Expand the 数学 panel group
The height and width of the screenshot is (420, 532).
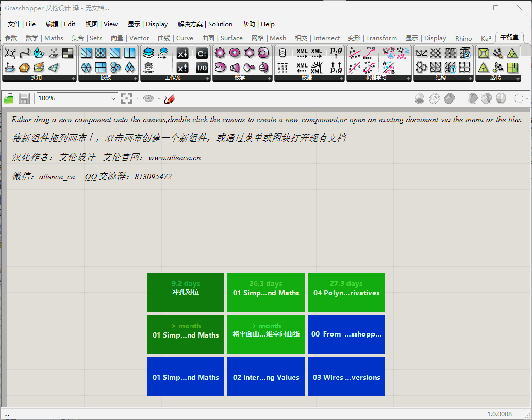tap(270, 79)
